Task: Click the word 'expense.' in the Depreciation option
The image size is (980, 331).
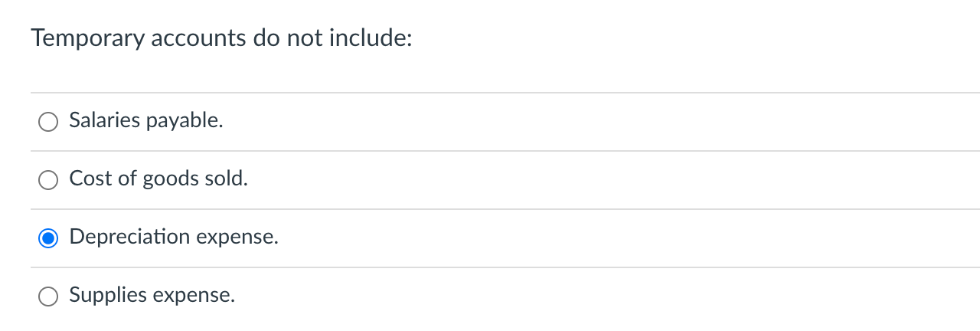Action: 237,237
